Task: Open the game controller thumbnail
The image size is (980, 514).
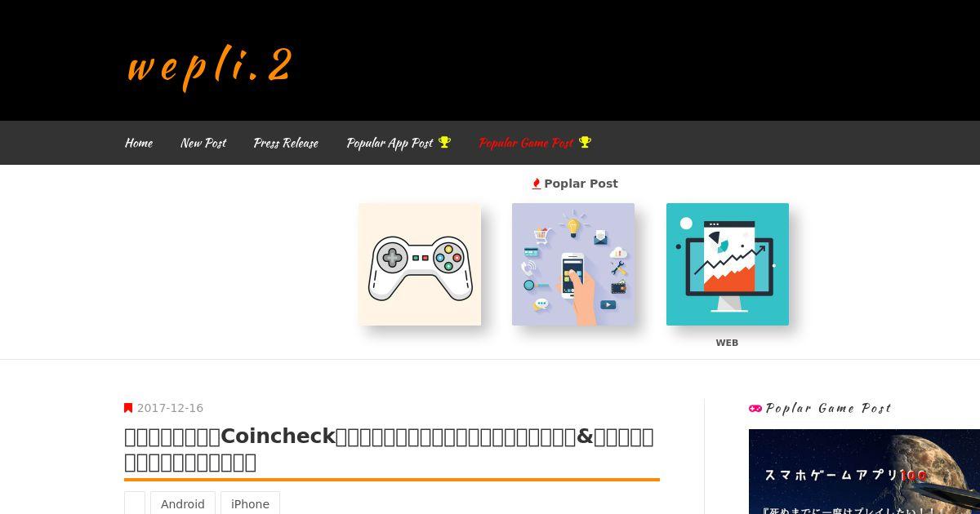Action: click(x=420, y=264)
